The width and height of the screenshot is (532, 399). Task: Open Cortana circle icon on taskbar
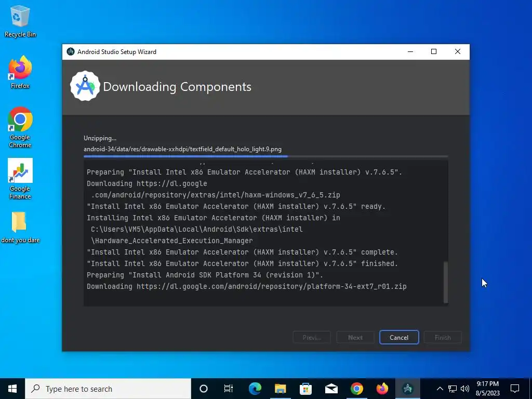204,389
